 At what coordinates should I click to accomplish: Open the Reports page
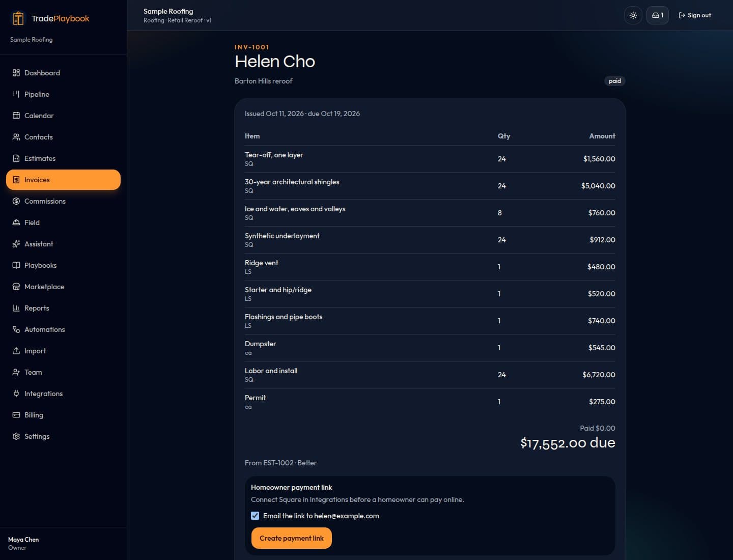(63, 308)
